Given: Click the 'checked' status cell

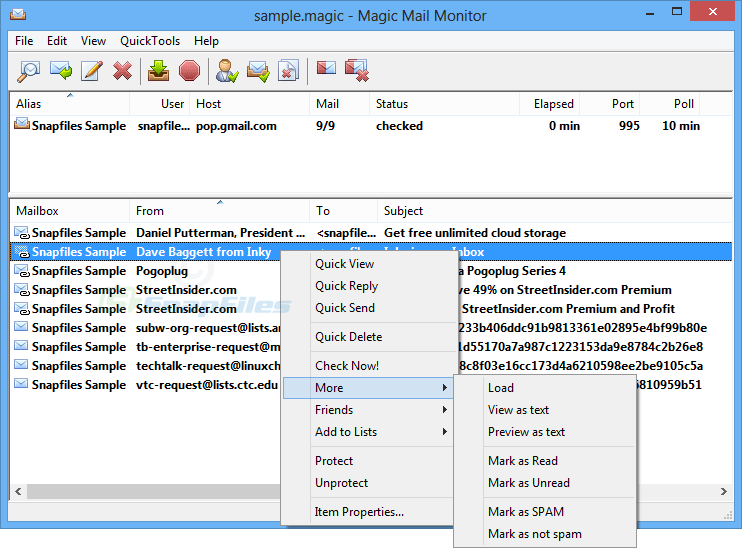Looking at the screenshot, I should click(x=399, y=126).
